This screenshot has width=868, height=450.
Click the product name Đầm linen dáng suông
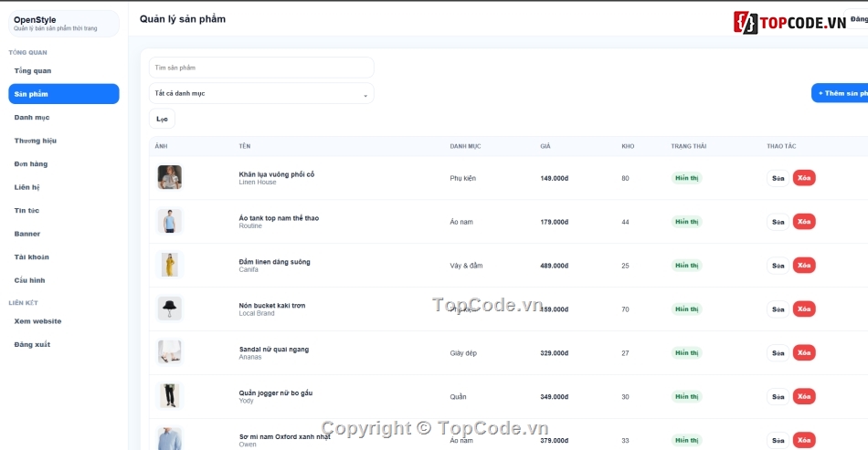(x=274, y=261)
